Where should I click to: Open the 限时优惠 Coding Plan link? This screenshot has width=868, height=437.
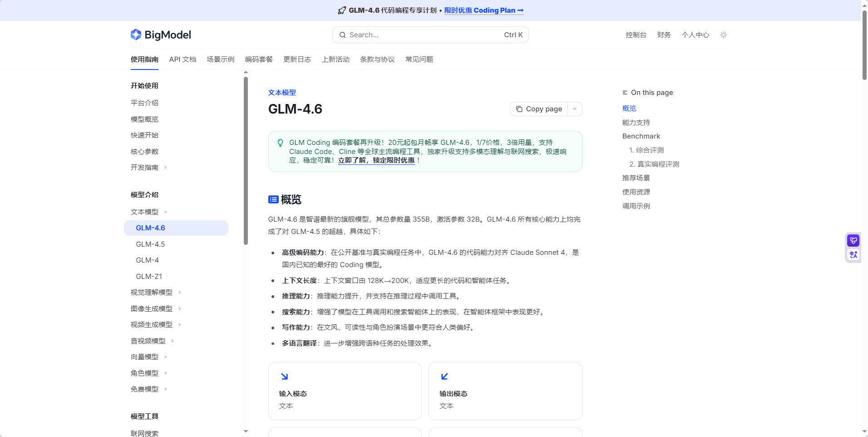483,10
